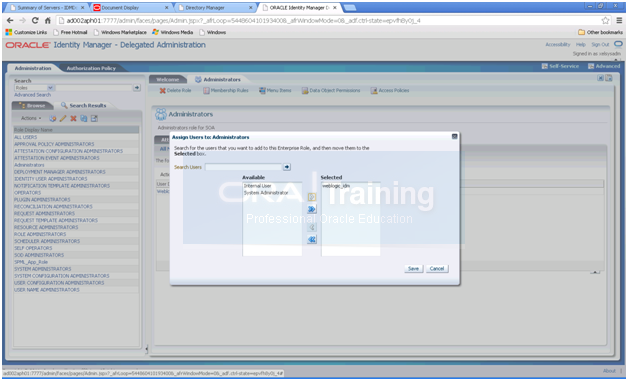Open the Roles search type dropdown
Image resolution: width=628 pixels, height=381 pixels.
34,88
